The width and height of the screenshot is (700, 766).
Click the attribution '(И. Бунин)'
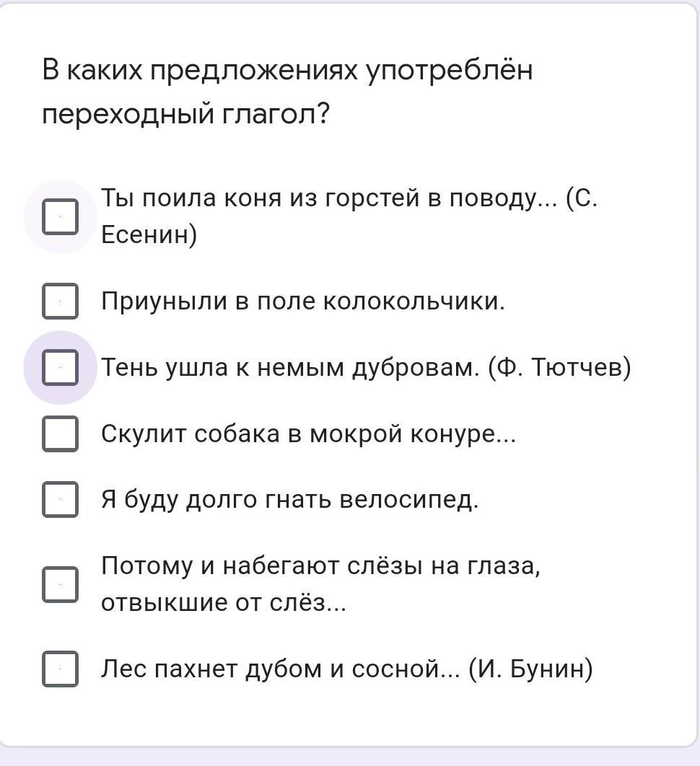pos(530,669)
